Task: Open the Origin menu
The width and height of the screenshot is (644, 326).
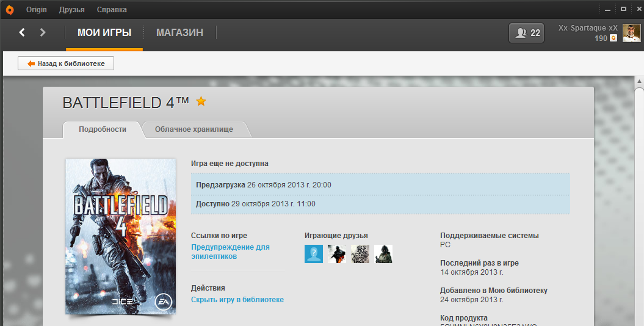Action: [x=37, y=9]
